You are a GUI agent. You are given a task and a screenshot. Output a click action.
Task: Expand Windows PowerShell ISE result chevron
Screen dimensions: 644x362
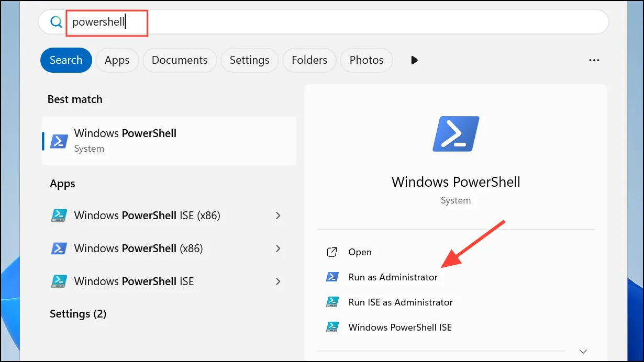click(278, 281)
